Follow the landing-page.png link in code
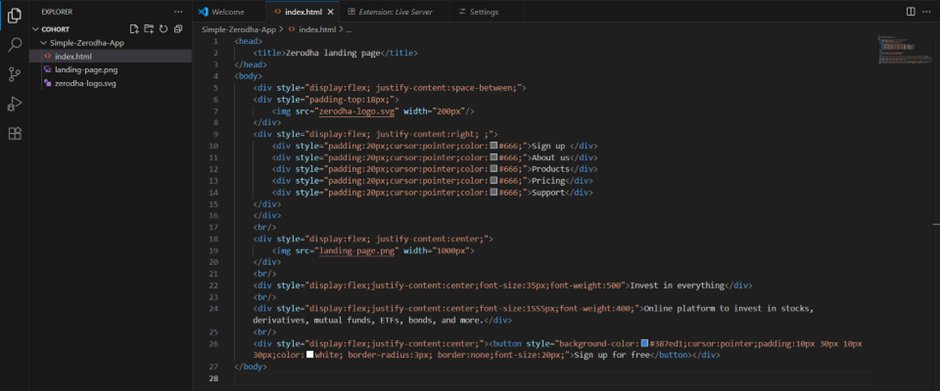Image resolution: width=940 pixels, height=391 pixels. tap(358, 251)
